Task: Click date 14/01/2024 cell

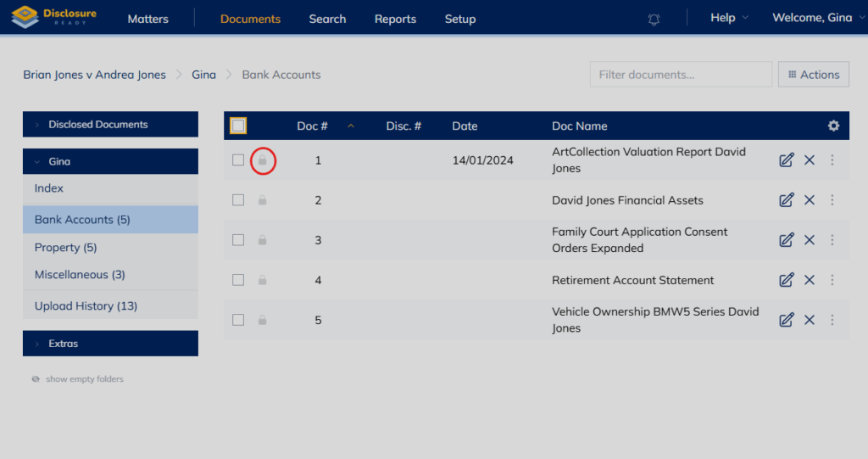Action: click(482, 160)
